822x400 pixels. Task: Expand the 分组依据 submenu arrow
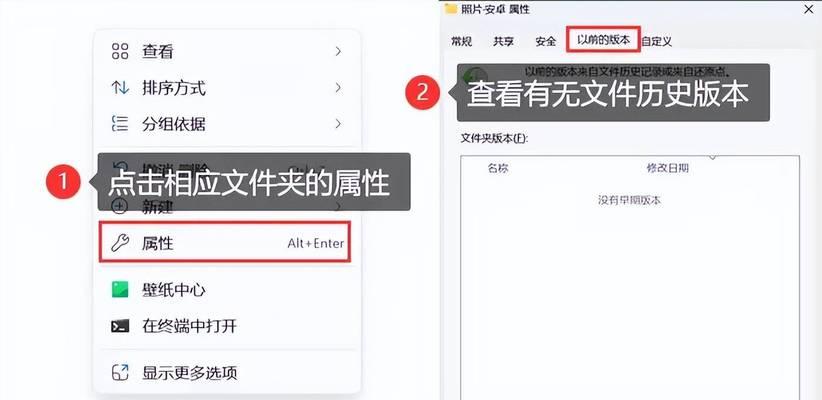coord(338,124)
